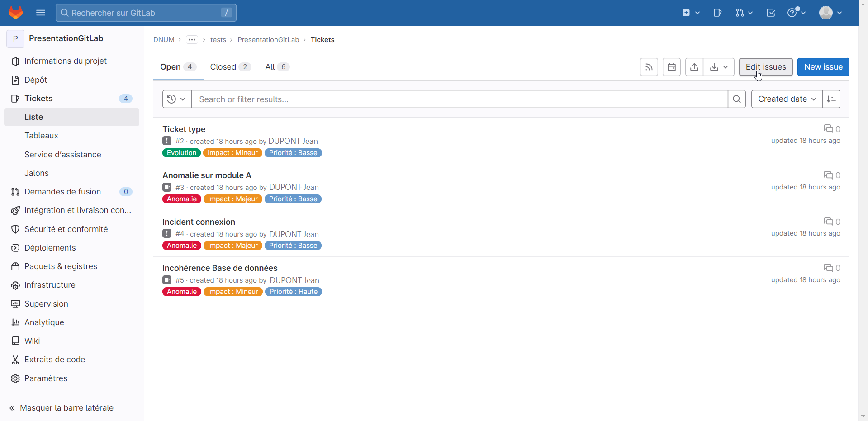Screen dimensions: 868x421
Task: Click the GitLab fox logo
Action: tap(16, 13)
